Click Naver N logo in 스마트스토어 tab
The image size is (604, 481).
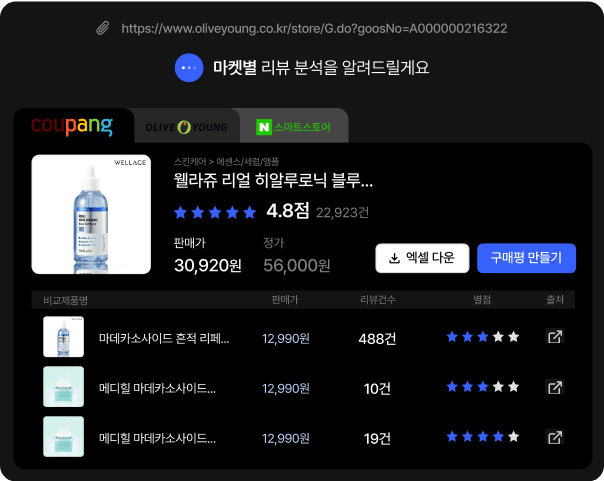(x=264, y=127)
